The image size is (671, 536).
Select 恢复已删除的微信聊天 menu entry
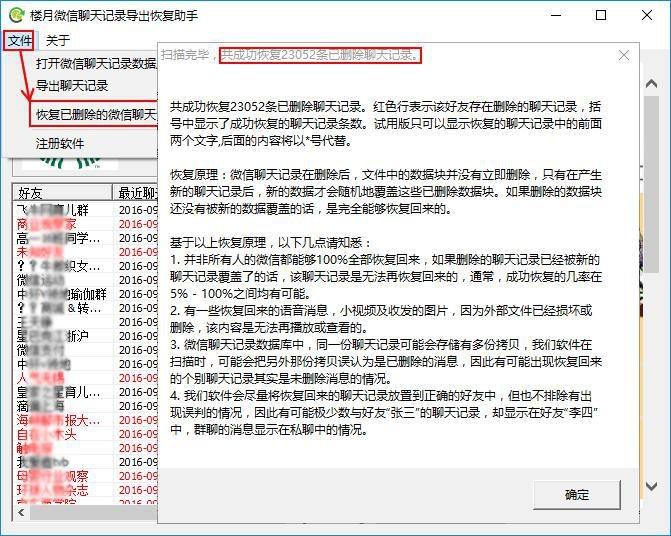[x=96, y=115]
